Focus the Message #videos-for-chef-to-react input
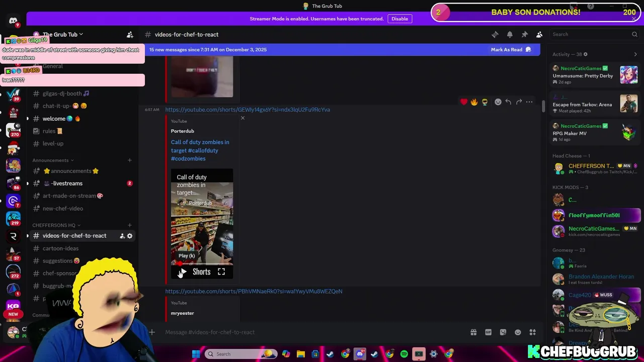Viewport: 644px width, 362px height. 312,332
